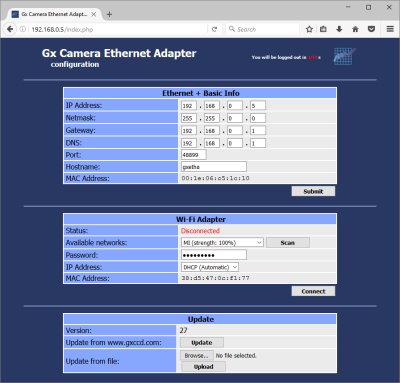Click the Hostname input field
This screenshot has height=383, width=400.
coord(214,167)
